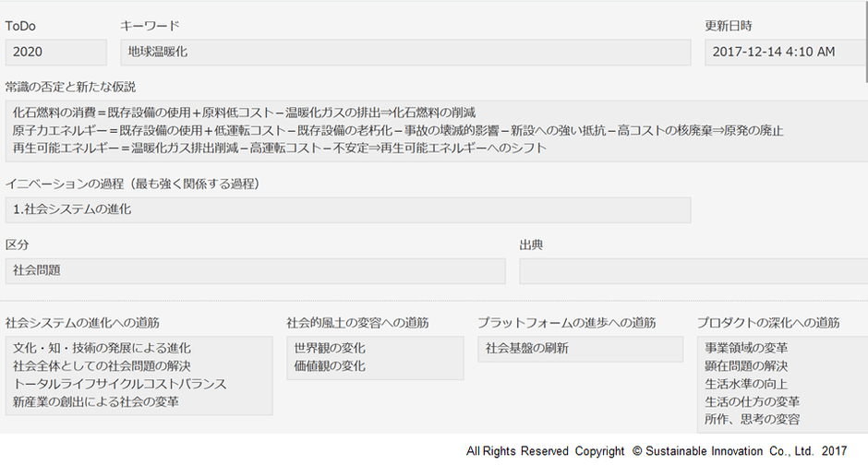Screen dimensions: 868x465
Task: Click the line starting with 原子力エネルギー
Action: 397,131
